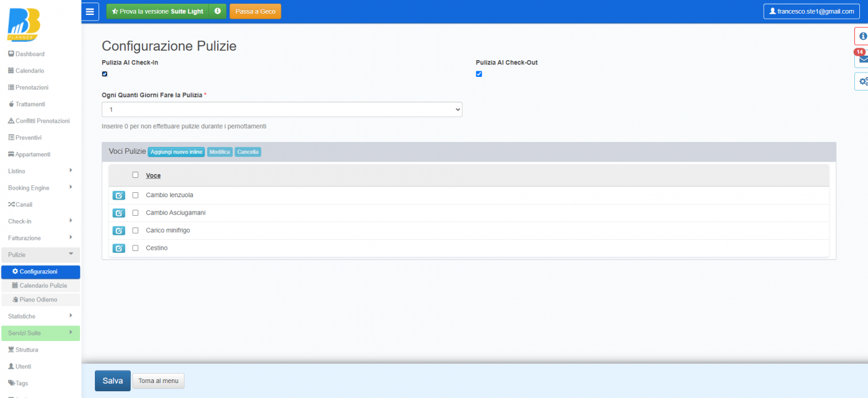Open Piano Odierno submenu item
Screen dimensions: 868x398
point(41,299)
